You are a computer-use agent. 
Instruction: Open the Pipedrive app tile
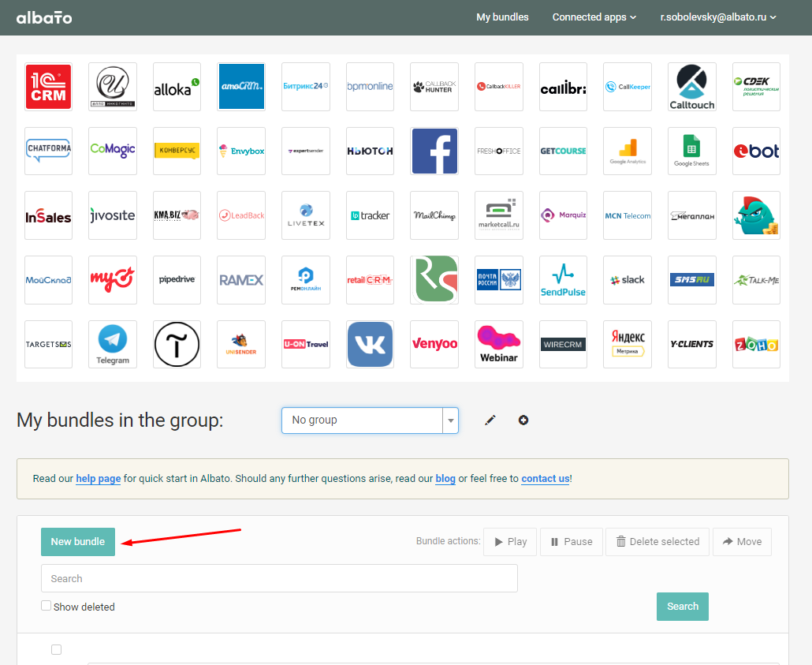(177, 280)
